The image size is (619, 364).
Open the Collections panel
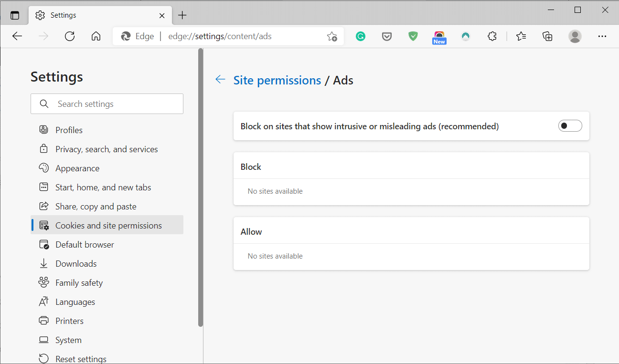point(547,36)
